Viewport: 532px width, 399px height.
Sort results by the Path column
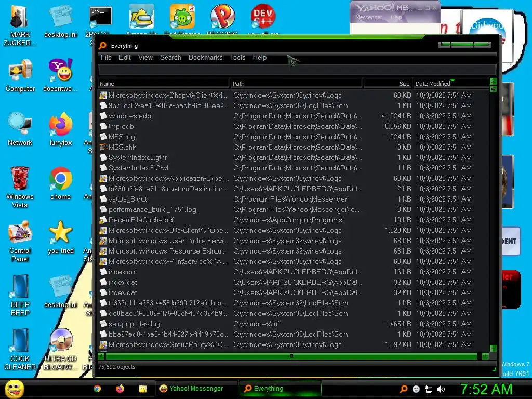coord(296,84)
